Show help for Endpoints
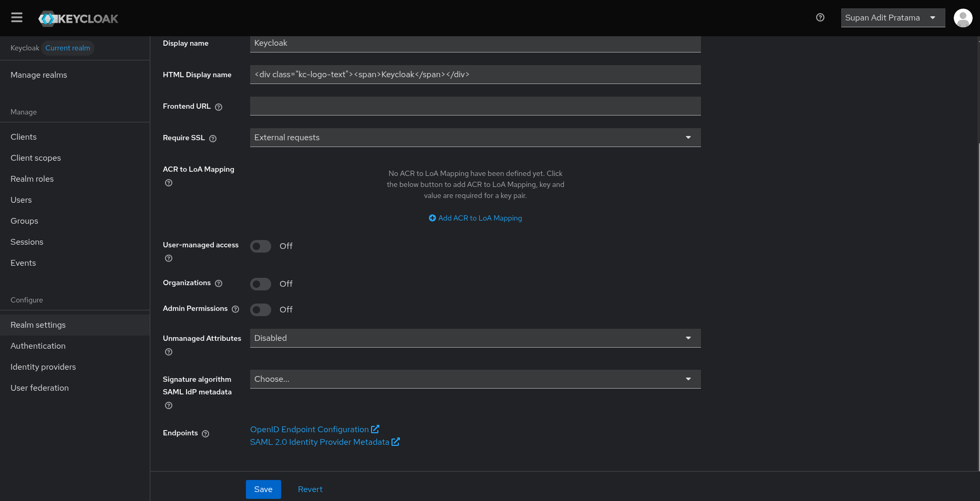980x501 pixels. click(x=205, y=434)
